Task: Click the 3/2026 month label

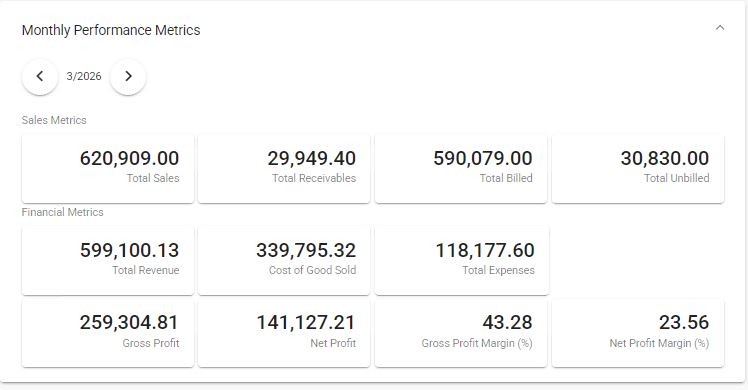Action: 84,76
